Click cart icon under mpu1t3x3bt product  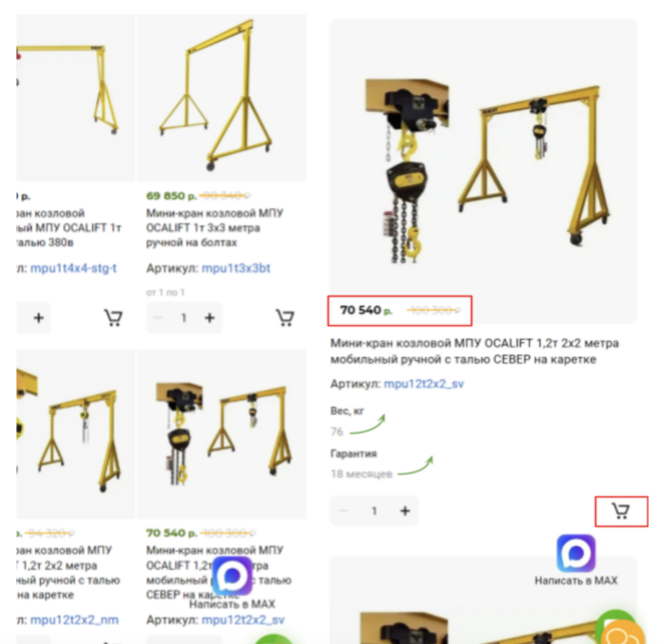coord(285,317)
